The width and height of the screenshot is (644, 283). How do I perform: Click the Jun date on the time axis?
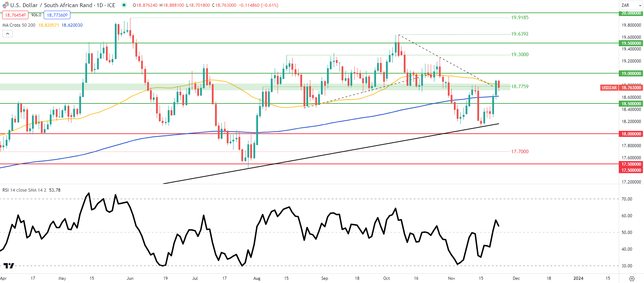pos(130,278)
